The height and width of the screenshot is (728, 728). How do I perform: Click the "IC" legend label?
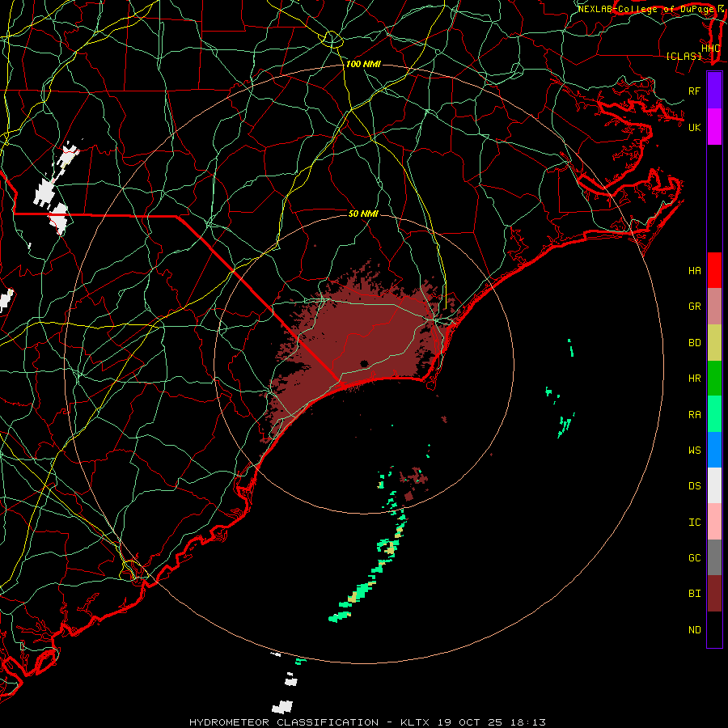694,523
